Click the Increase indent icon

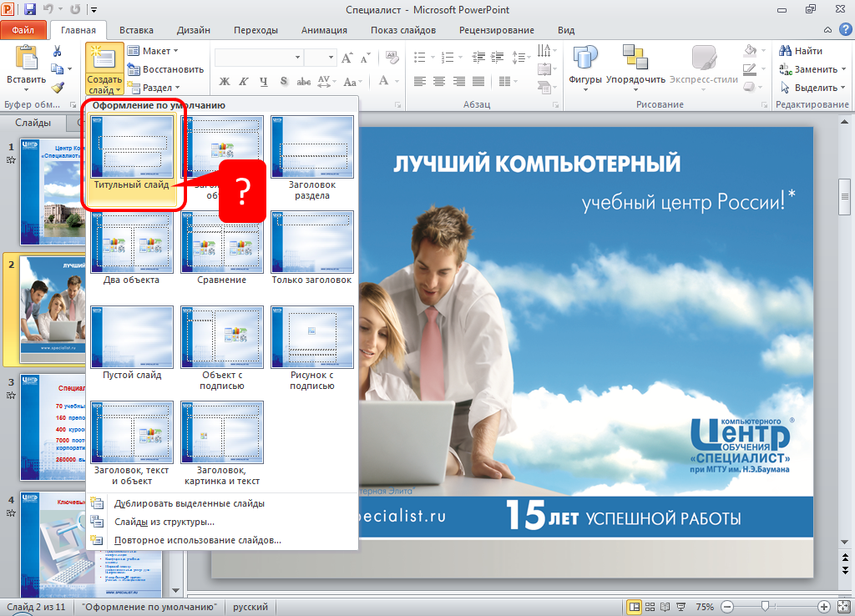pos(498,58)
